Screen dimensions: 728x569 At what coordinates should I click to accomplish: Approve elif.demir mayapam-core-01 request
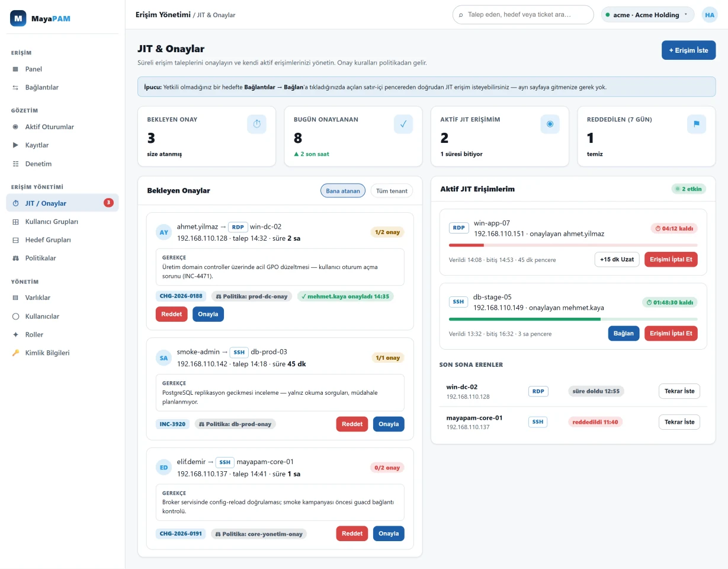(x=389, y=533)
